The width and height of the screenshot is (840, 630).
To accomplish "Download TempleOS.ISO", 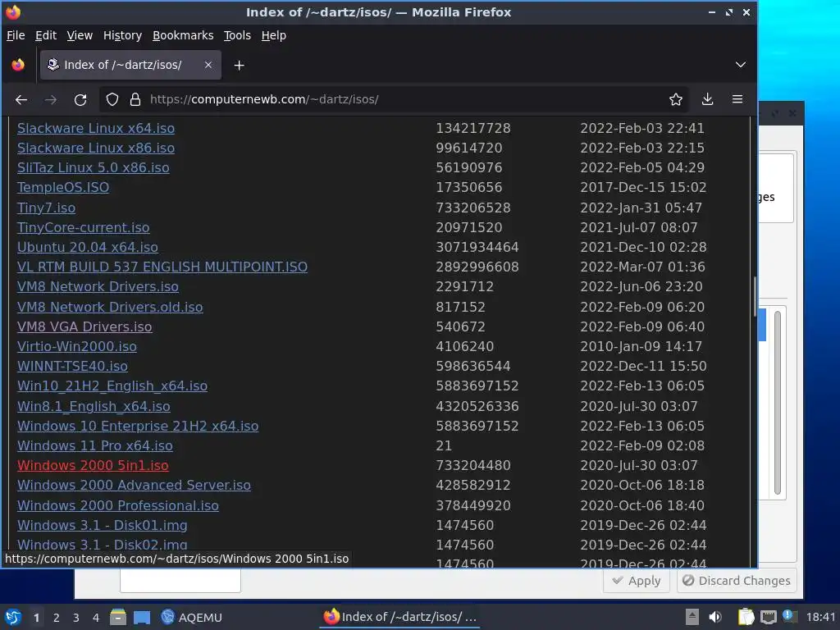I will (63, 188).
